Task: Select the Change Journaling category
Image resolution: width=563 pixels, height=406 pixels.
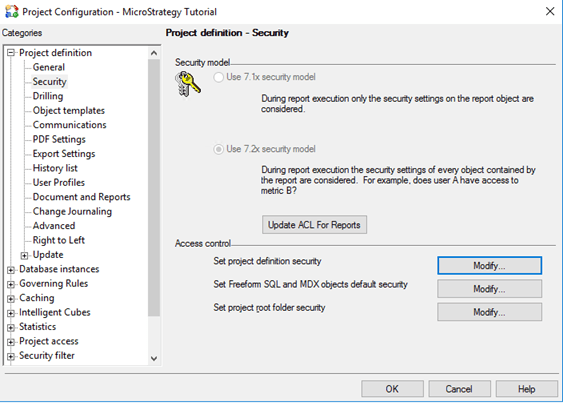Action: (72, 211)
